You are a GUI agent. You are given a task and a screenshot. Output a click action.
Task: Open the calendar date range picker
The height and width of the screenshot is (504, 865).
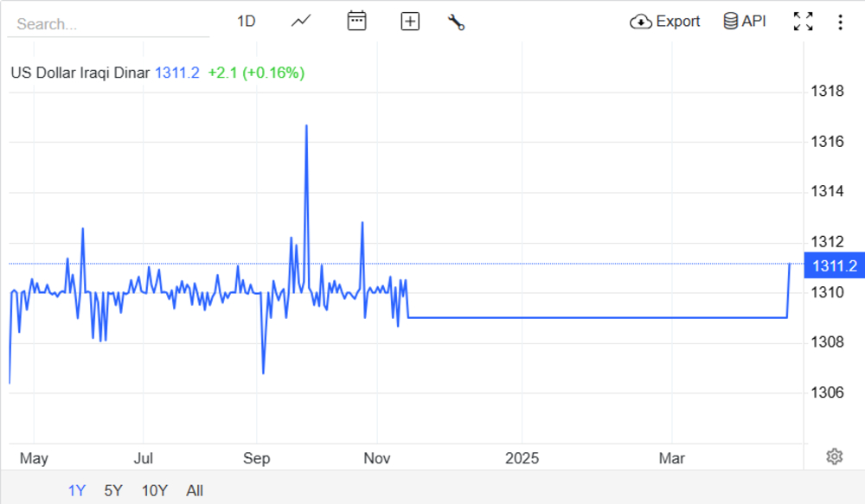point(356,22)
